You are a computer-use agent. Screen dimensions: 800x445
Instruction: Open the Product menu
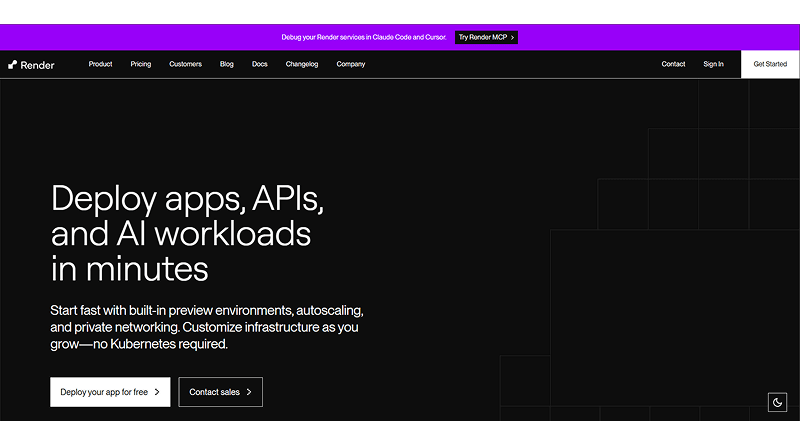tap(100, 64)
